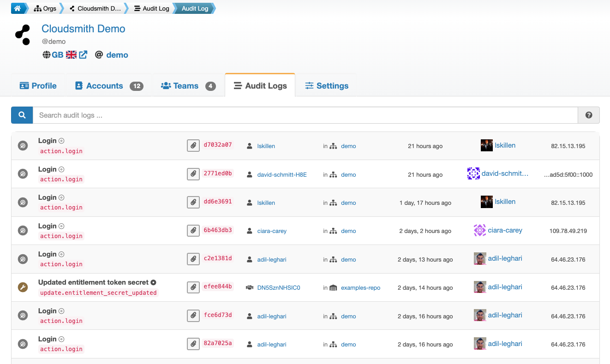Click the org icon beside demo in 2771ed0b row
Image resolution: width=610 pixels, height=364 pixels.
click(334, 175)
